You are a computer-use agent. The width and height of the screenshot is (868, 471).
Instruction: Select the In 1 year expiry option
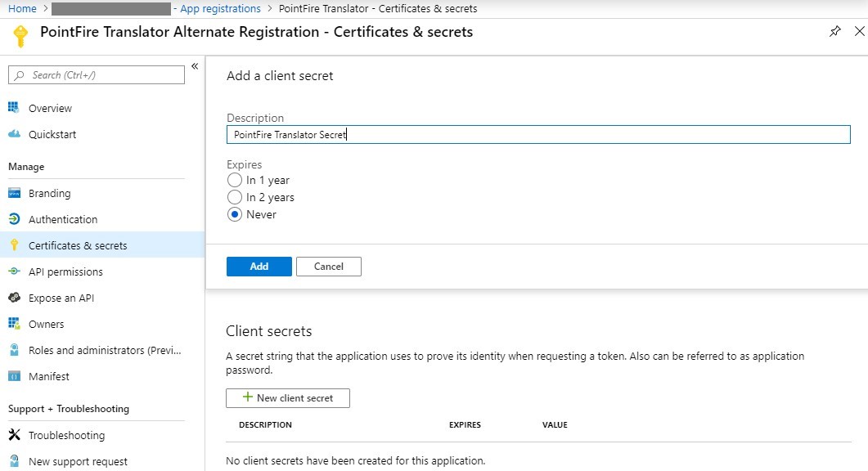(x=235, y=180)
